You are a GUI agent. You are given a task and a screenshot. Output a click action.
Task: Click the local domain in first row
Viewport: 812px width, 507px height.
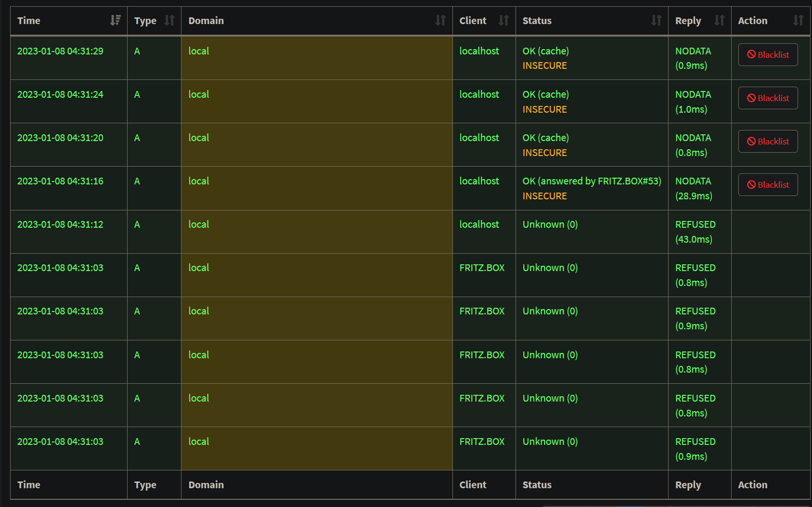click(198, 51)
